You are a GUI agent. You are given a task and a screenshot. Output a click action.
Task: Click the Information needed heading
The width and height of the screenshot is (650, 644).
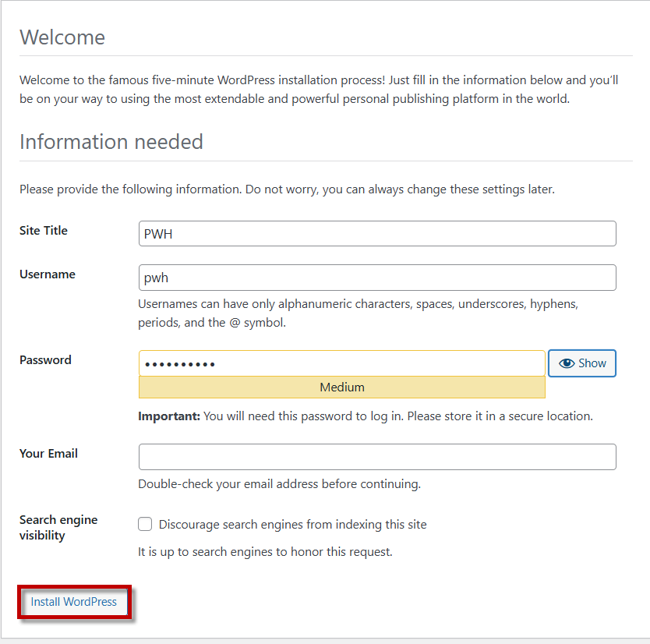coord(111,142)
